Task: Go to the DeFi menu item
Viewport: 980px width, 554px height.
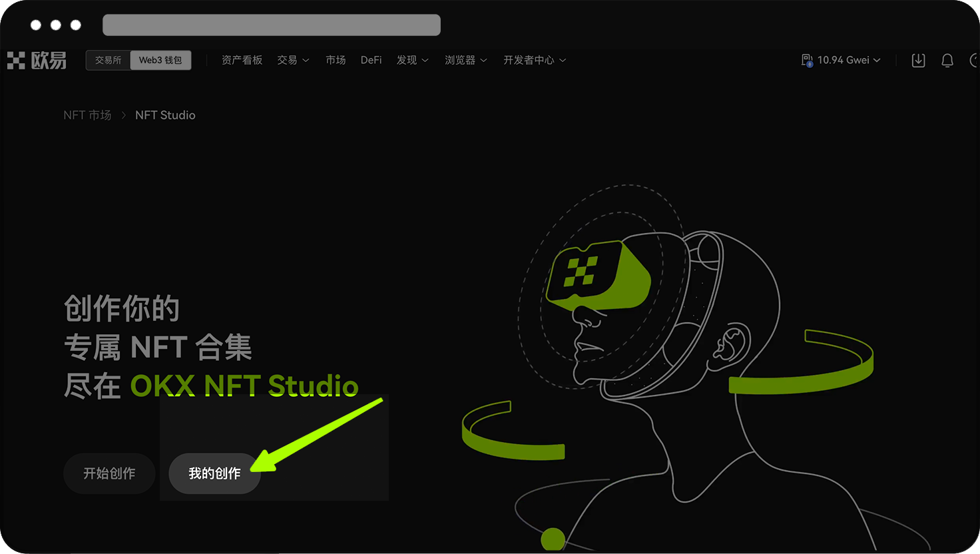Action: 371,60
